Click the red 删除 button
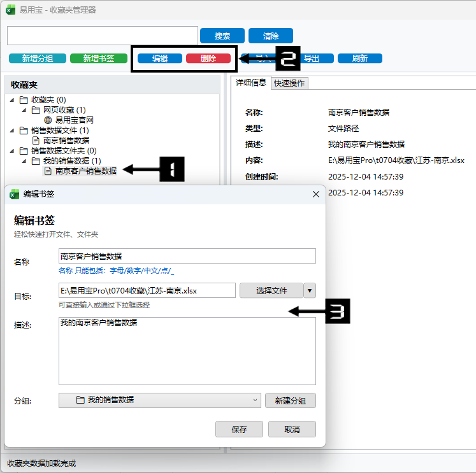This screenshot has height=473, width=476. point(208,58)
